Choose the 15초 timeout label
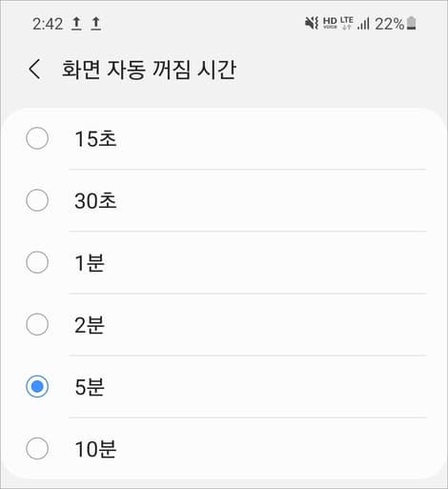448x489 pixels. pyautogui.click(x=95, y=139)
